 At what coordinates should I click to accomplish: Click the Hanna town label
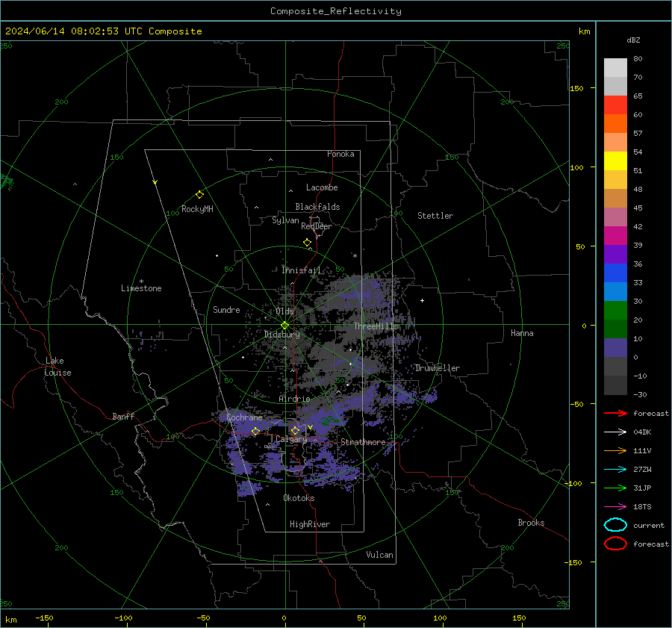(522, 333)
